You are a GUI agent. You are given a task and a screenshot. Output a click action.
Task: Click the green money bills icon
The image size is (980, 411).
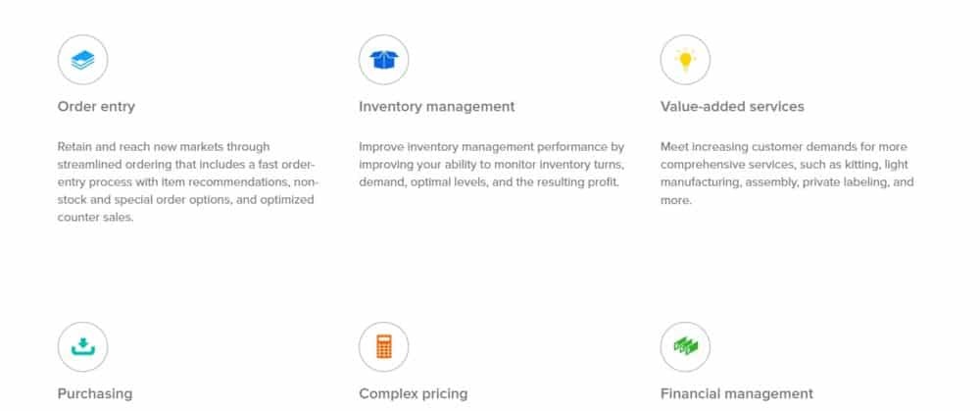click(686, 346)
